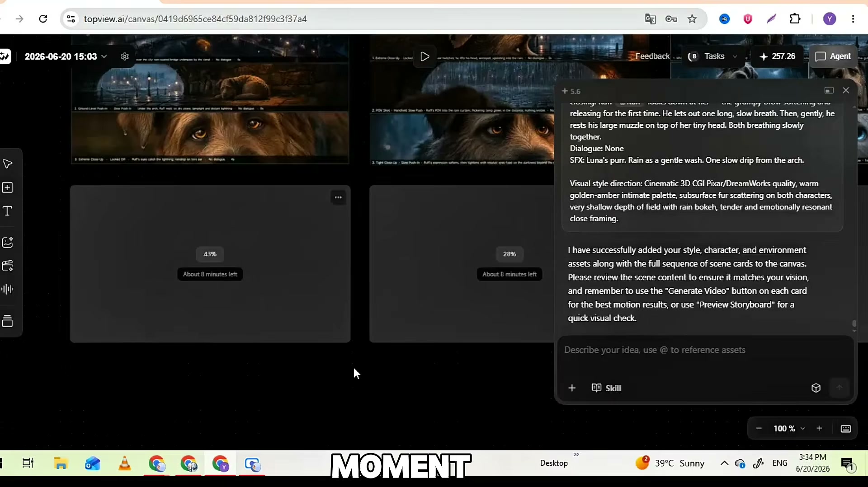This screenshot has width=868, height=487.
Task: Click the 'About 8 minutes left' label on 43% card
Action: pyautogui.click(x=210, y=274)
